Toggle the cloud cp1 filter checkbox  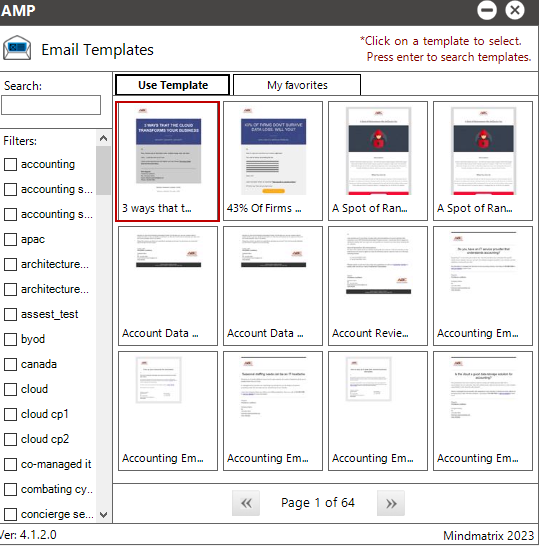pyautogui.click(x=10, y=414)
